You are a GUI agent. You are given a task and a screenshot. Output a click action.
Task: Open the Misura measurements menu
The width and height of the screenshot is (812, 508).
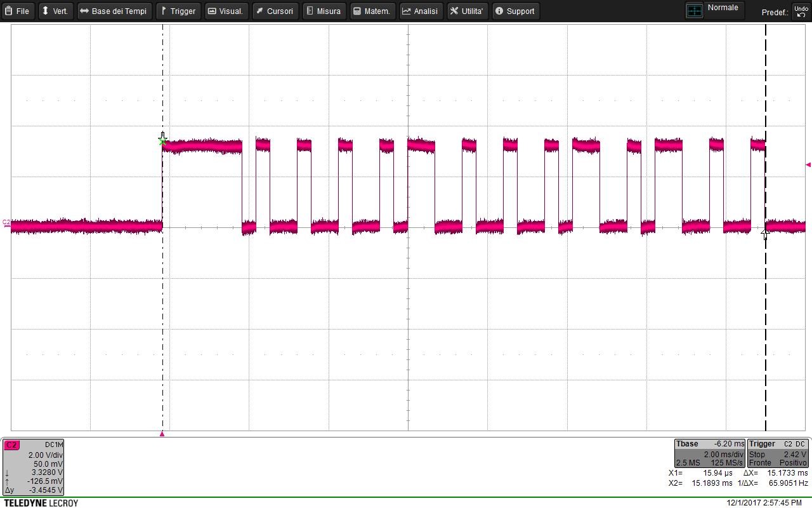coord(324,11)
